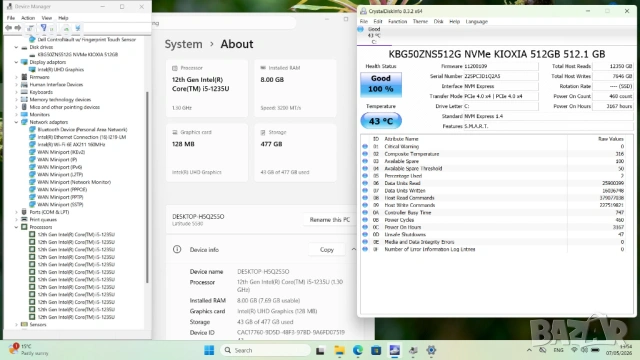This screenshot has height=360, width=640.
Task: Select the KBG50ZNS512G NVMe disk drive entry
Action: [78, 55]
